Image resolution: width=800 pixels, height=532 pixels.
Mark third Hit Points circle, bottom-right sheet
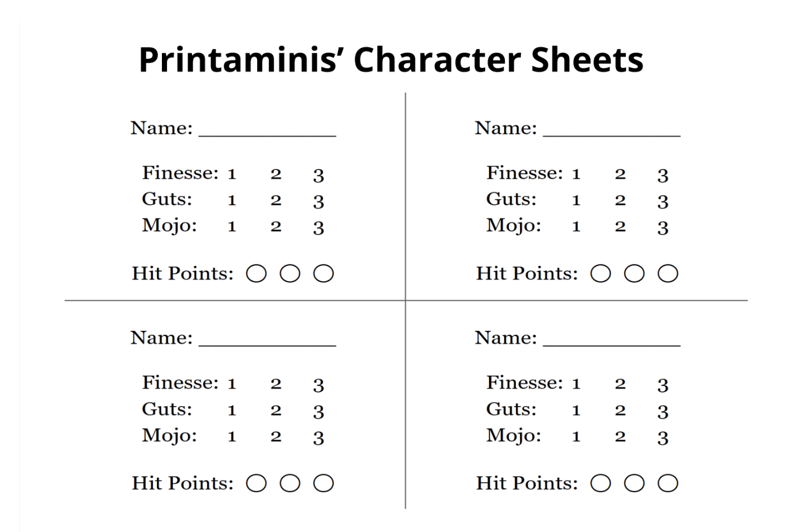tap(668, 483)
